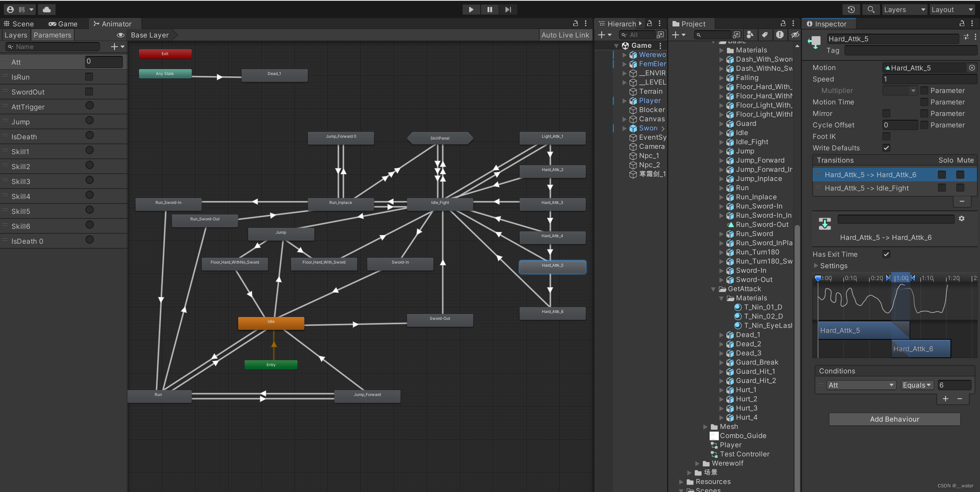Click the remove condition minus button

click(x=960, y=399)
